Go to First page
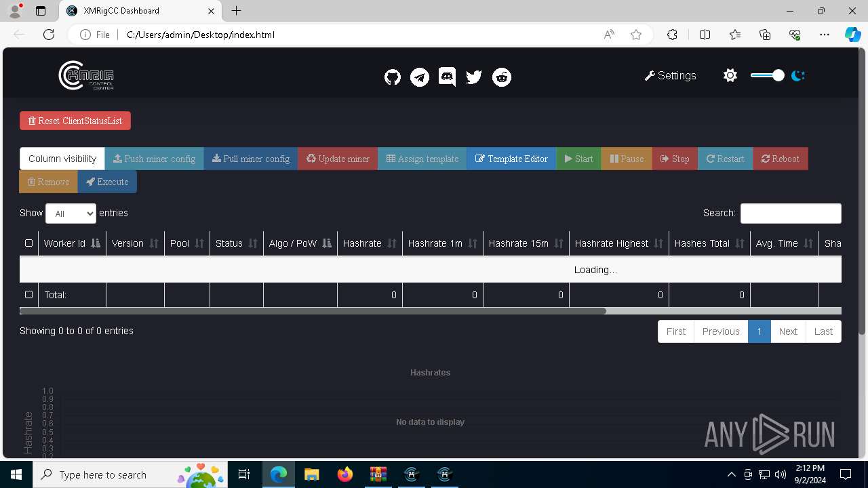Viewport: 868px width, 488px height. click(x=676, y=331)
